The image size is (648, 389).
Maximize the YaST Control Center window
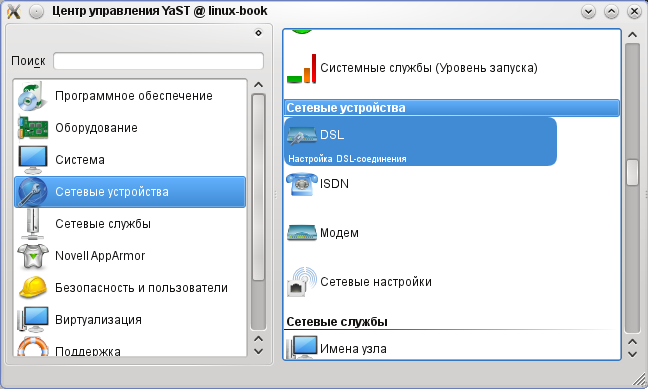click(611, 12)
